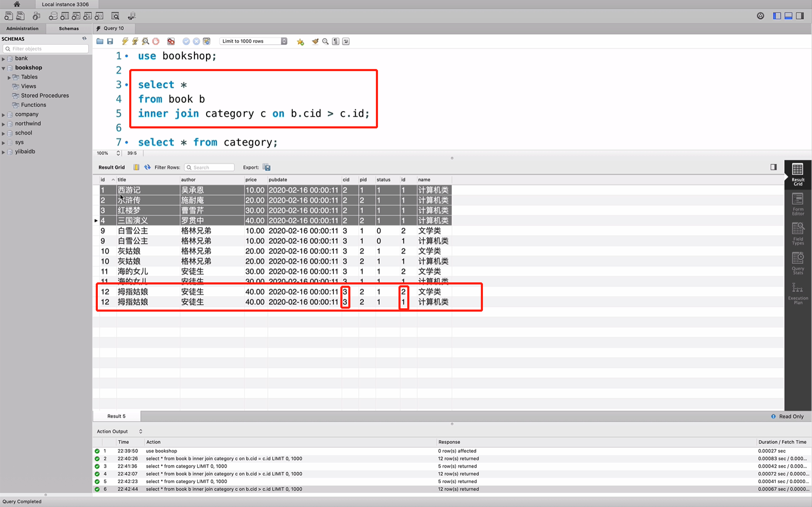Screen dimensions: 812x507
Task: Expand the yiibaidb schema
Action: point(3,152)
